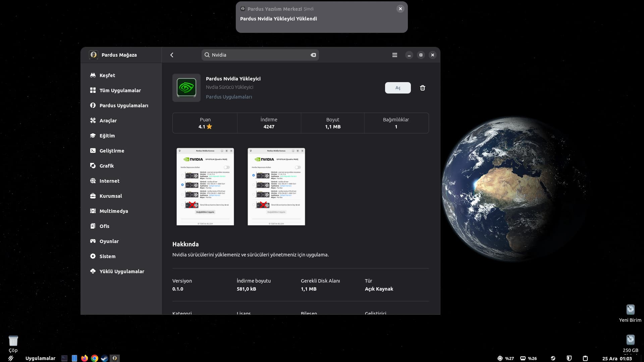Click the Pardus Nvidia Yükleyici app icon
The height and width of the screenshot is (362, 644).
coord(186,87)
